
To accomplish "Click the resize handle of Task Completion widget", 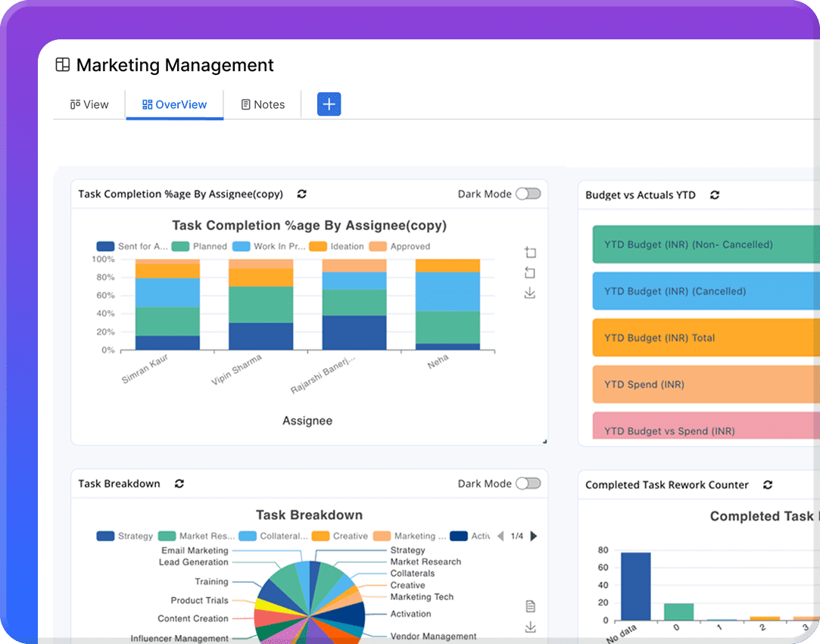I will 545,442.
